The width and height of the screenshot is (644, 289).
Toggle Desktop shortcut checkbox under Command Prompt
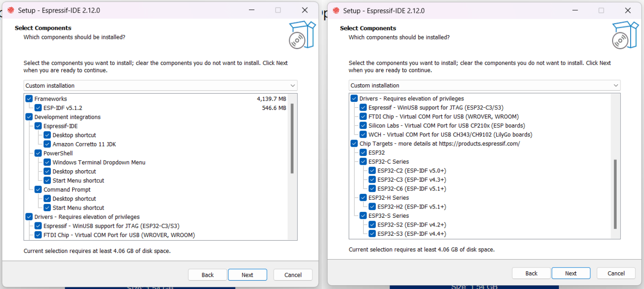tap(47, 199)
